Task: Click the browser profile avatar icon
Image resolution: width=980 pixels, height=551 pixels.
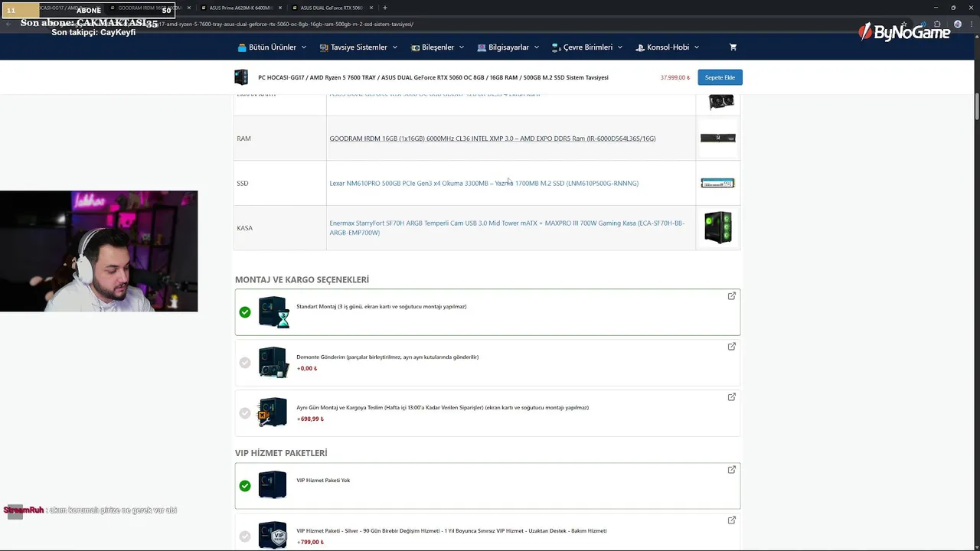Action: pos(958,24)
